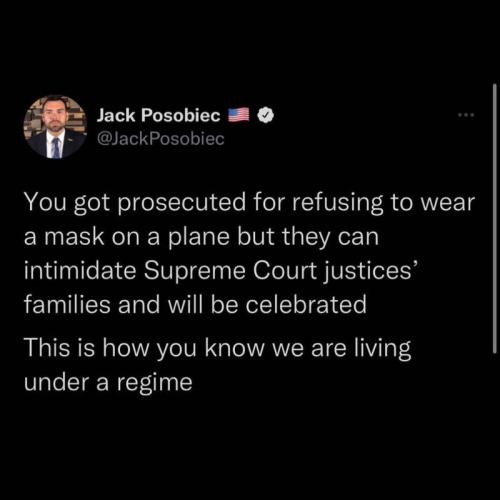Click the word "regime" ending the tweet

155,383
